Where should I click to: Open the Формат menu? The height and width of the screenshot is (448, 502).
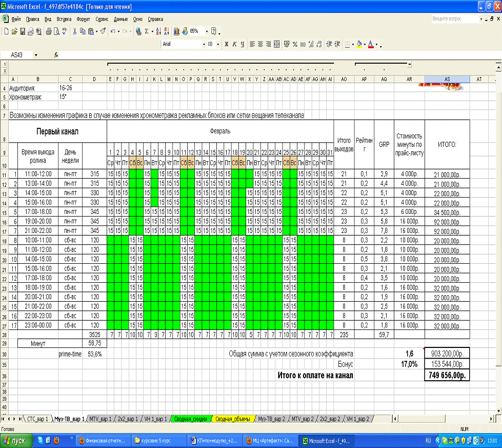[83, 19]
